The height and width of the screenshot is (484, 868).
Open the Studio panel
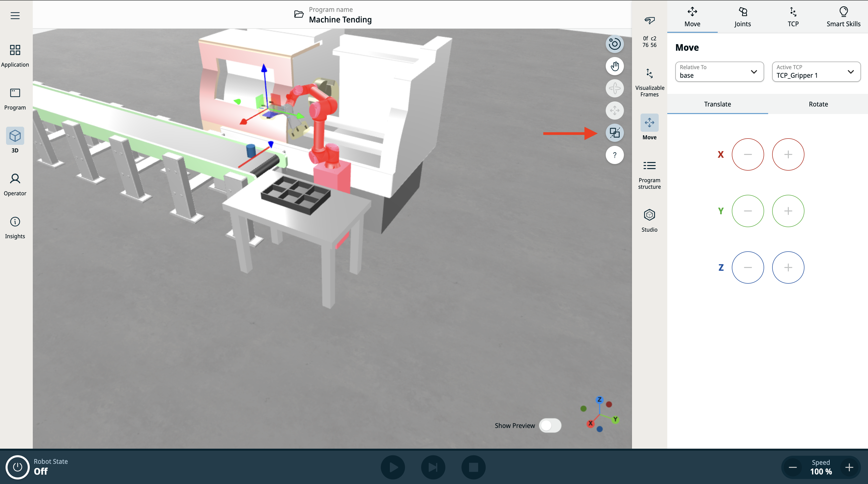[649, 220]
